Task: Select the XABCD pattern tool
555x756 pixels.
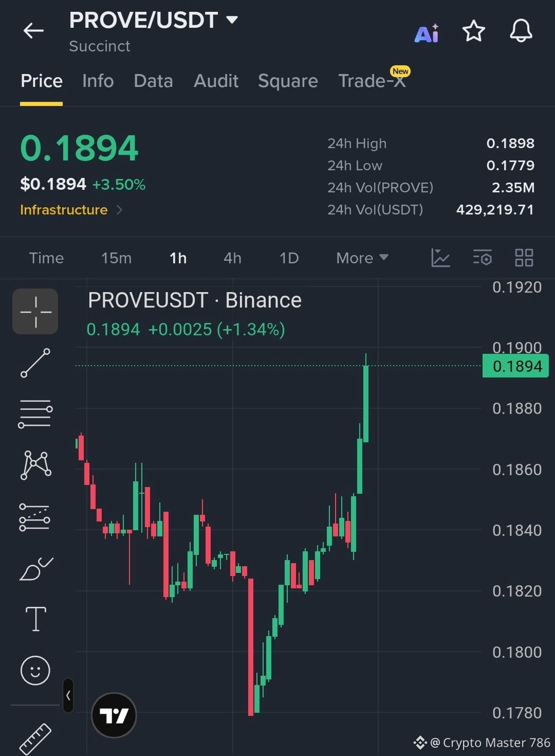Action: coord(35,465)
